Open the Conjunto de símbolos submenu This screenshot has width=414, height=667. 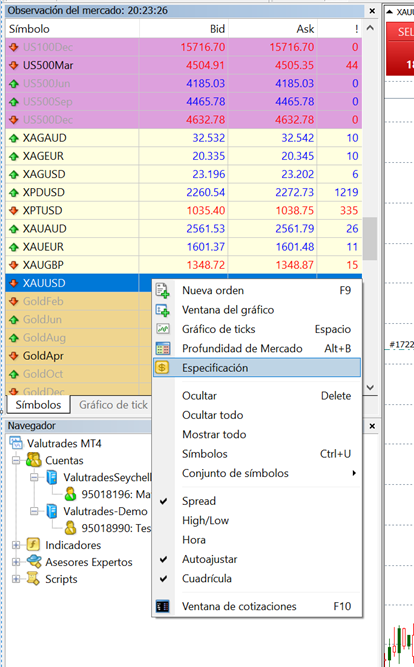pyautogui.click(x=257, y=473)
